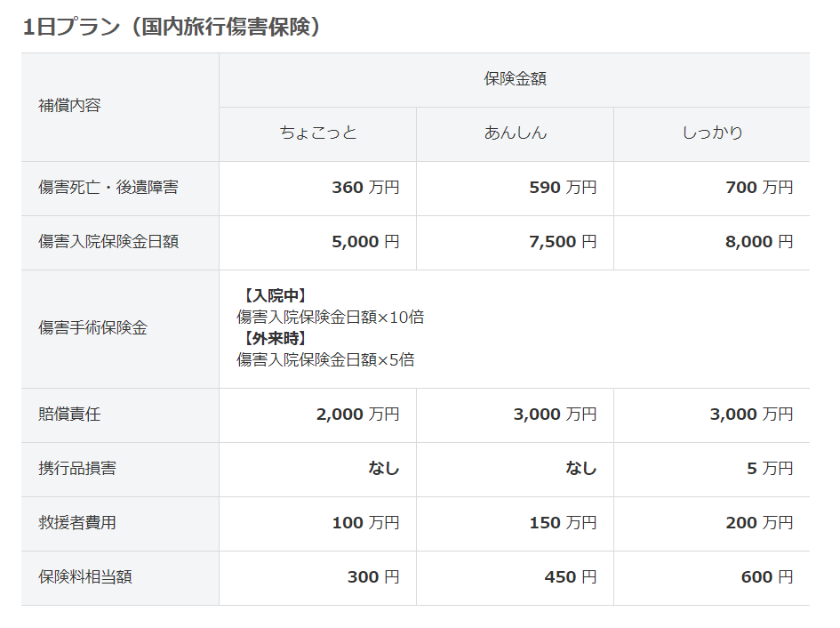Image resolution: width=840 pixels, height=628 pixels.
Task: Click the text 傷害入院保険金日額×5倍
Action: click(325, 360)
